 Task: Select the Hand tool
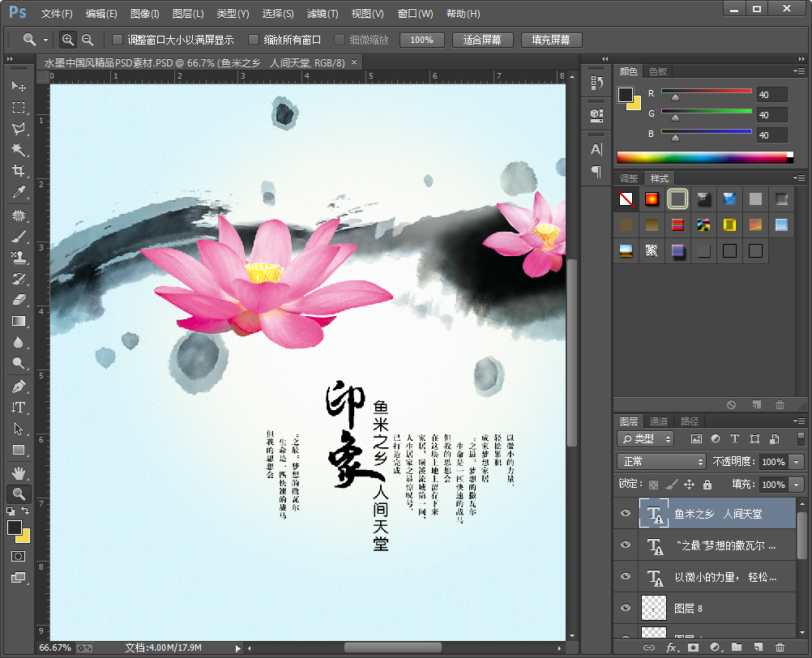point(18,472)
